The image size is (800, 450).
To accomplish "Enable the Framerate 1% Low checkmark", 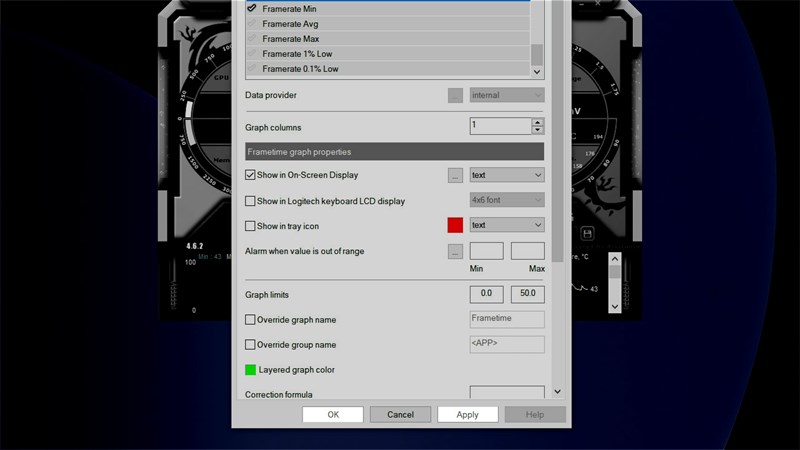I will (252, 53).
